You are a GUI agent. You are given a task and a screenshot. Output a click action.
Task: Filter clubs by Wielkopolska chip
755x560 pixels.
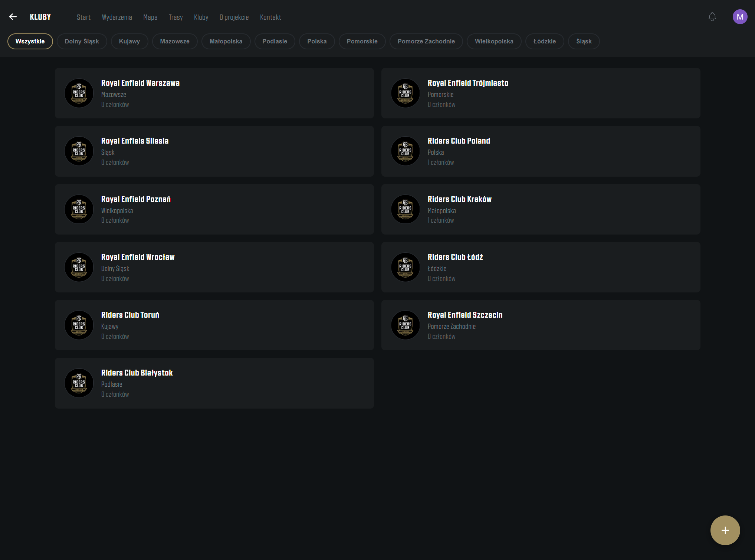[x=494, y=41]
